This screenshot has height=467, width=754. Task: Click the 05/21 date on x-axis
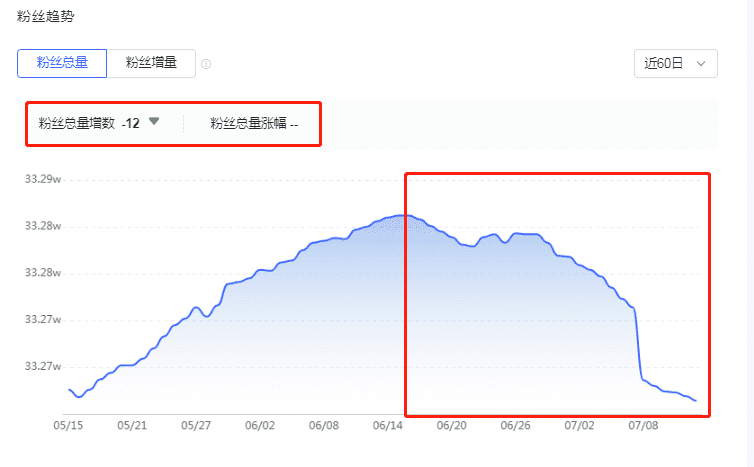tap(132, 426)
